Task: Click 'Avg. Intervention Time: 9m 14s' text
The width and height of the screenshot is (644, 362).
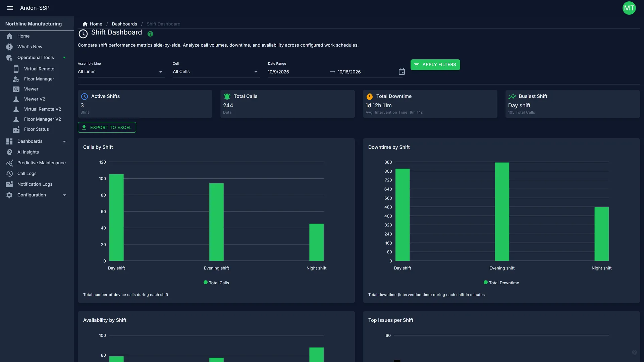Action: tap(394, 113)
